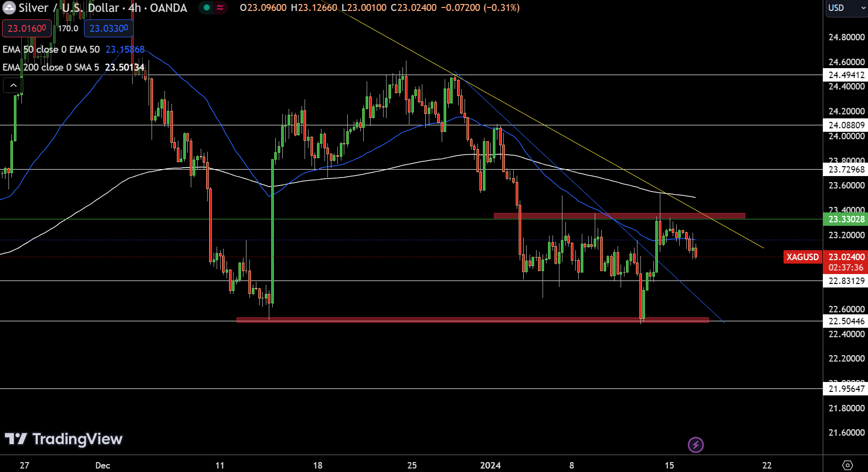Open chart settings gear at bottom right
The image size is (868, 472).
848,465
